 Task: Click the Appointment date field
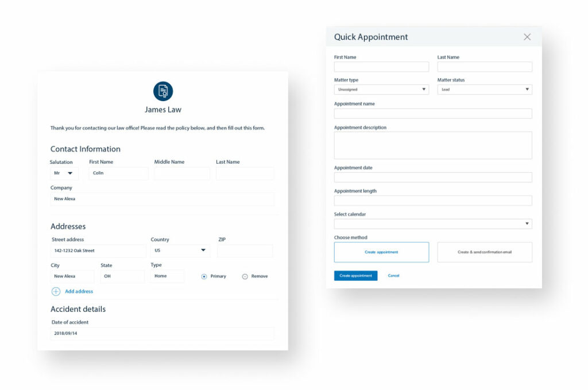tap(433, 177)
